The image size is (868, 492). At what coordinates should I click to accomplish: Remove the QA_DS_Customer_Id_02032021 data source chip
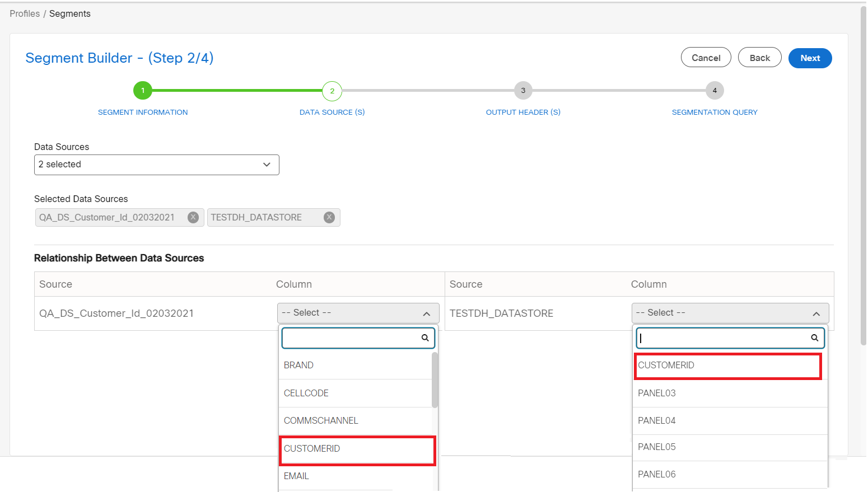[193, 217]
